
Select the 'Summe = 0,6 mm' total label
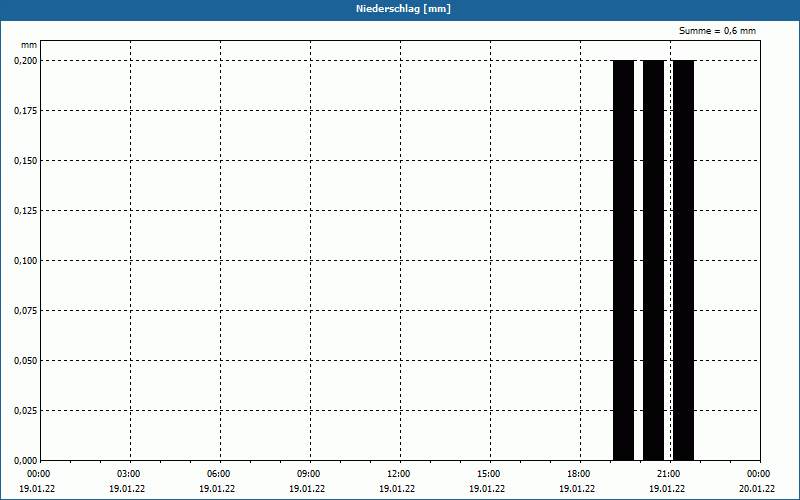click(x=717, y=31)
